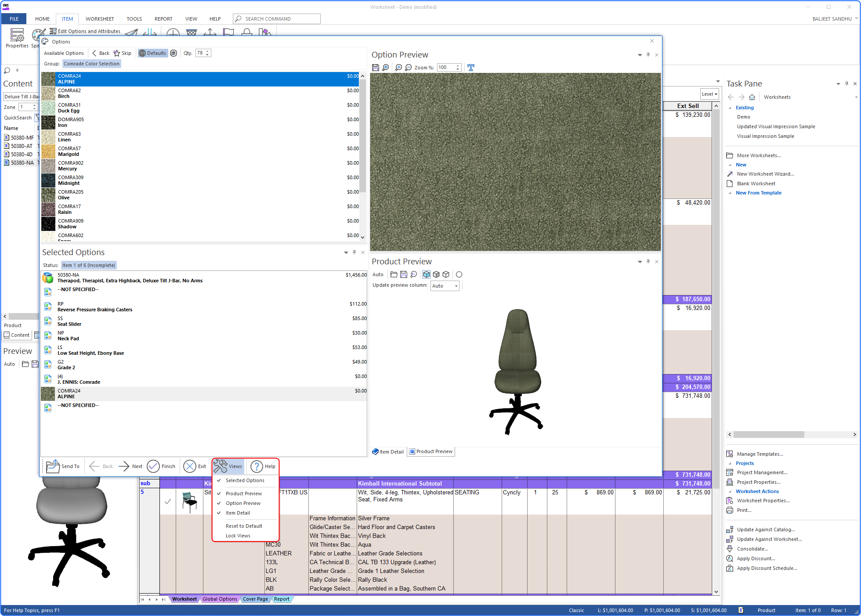Open the WORKSHEET ribbon tab

coord(100,19)
